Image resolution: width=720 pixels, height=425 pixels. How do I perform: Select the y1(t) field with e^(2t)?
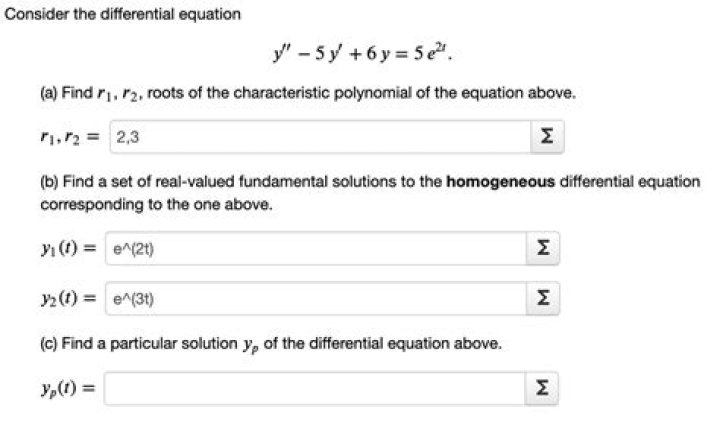(x=315, y=248)
